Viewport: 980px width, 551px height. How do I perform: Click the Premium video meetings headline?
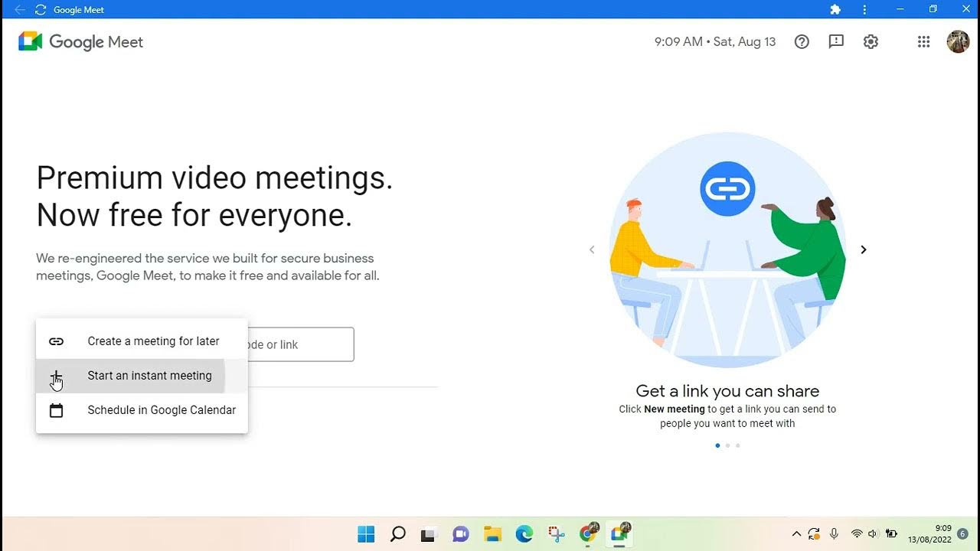point(214,197)
